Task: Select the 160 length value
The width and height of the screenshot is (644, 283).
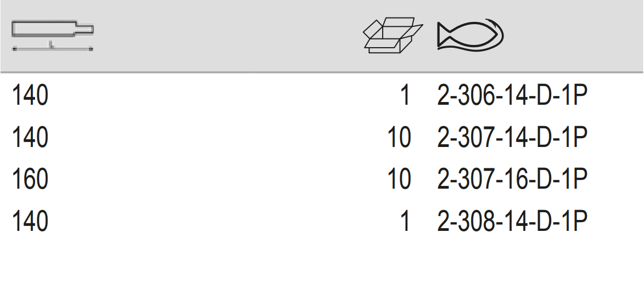Action: click(x=30, y=179)
